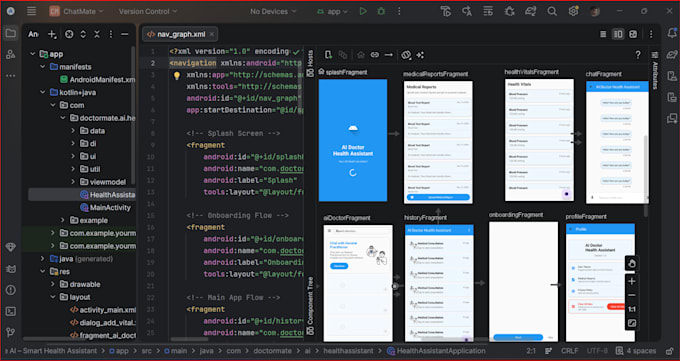Select HealthAssistantApplication file in tree
This screenshot has width=680, height=361.
[108, 195]
